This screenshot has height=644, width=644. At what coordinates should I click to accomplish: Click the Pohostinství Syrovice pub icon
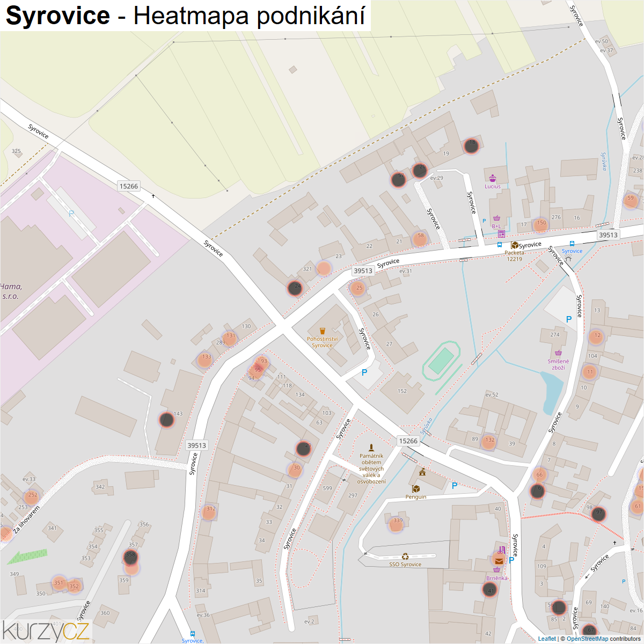(322, 331)
